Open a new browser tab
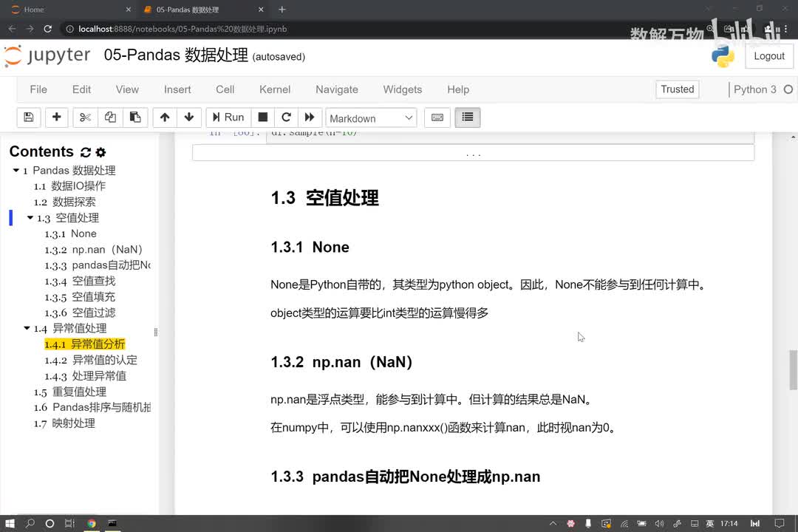 (x=282, y=9)
